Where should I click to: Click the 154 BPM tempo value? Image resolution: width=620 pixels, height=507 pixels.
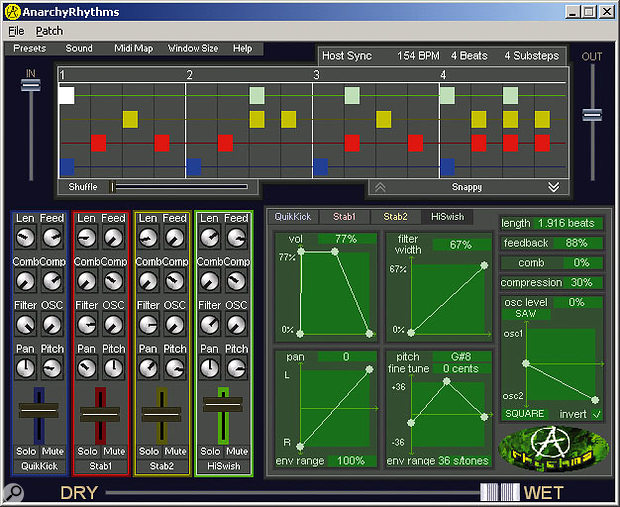418,56
